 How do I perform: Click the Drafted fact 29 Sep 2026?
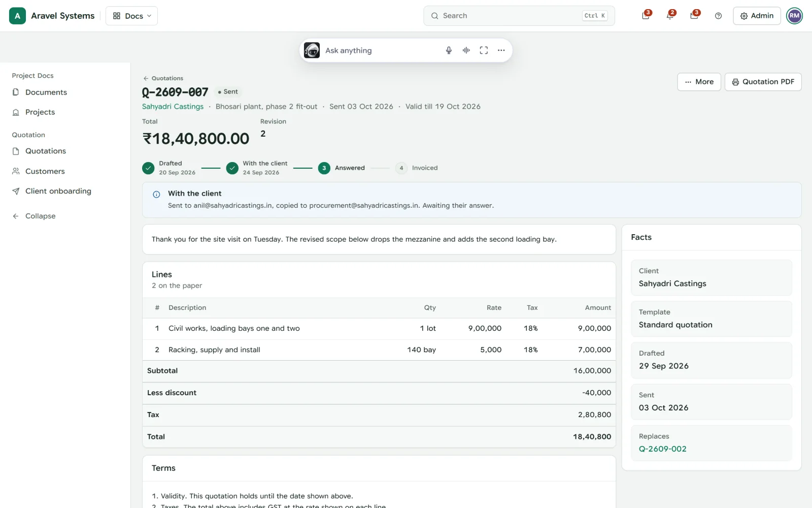click(x=711, y=360)
